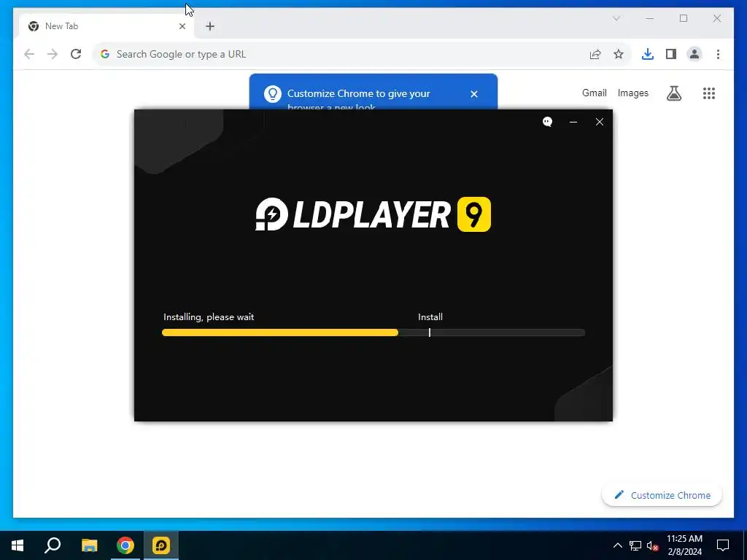747x560 pixels.
Task: Open a new Chrome tab with plus button
Action: coord(210,26)
